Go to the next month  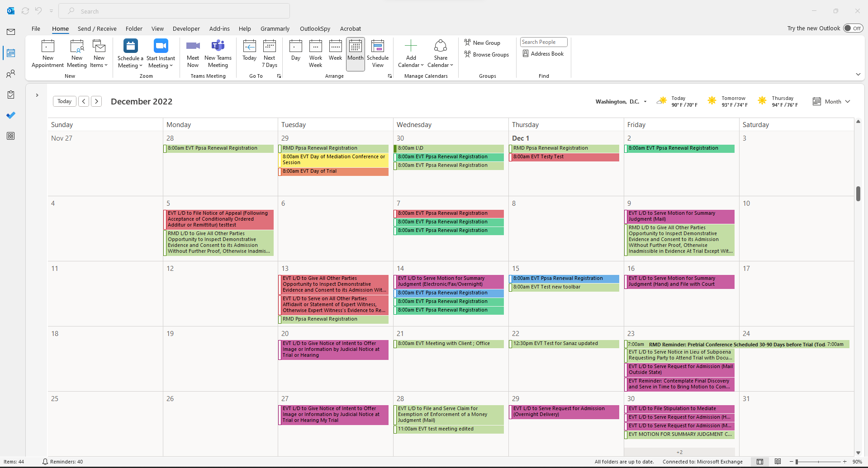96,101
